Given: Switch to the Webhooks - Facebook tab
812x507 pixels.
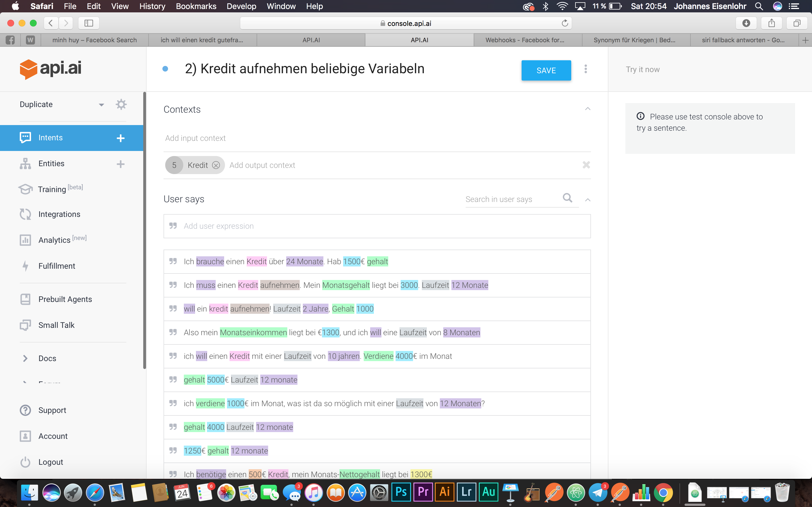Looking at the screenshot, I should [525, 40].
